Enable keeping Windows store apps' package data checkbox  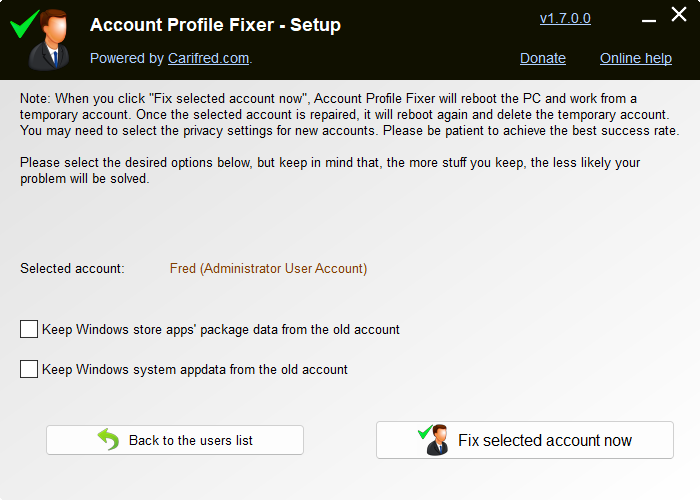29,329
